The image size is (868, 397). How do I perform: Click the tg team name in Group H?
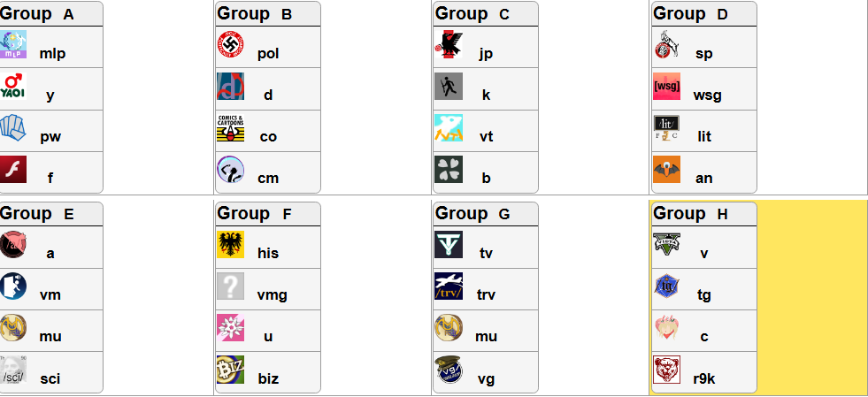pyautogui.click(x=704, y=295)
